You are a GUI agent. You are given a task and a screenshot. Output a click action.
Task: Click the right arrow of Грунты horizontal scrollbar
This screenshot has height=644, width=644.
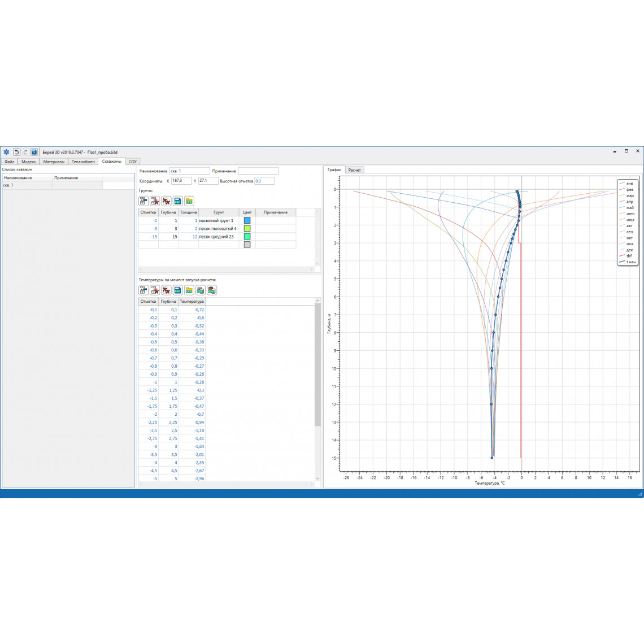[312, 269]
